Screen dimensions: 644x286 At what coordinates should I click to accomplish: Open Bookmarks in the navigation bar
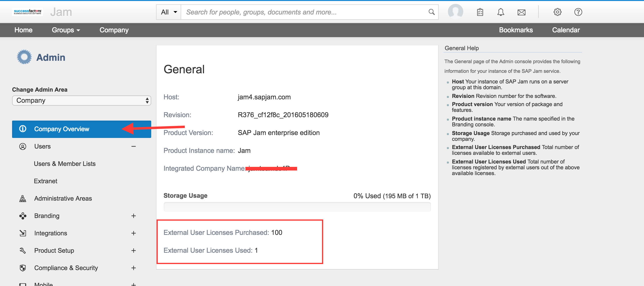516,30
